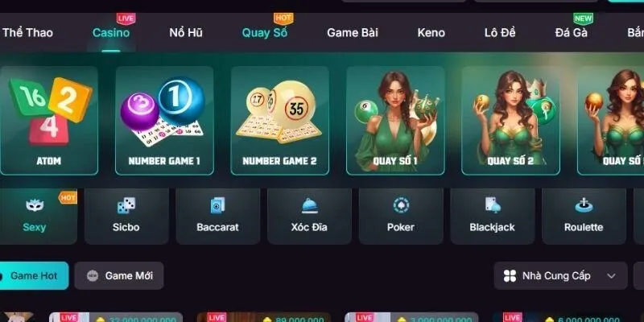The width and height of the screenshot is (644, 322).
Task: Open the Roulette wheel icon category
Action: 584,205
